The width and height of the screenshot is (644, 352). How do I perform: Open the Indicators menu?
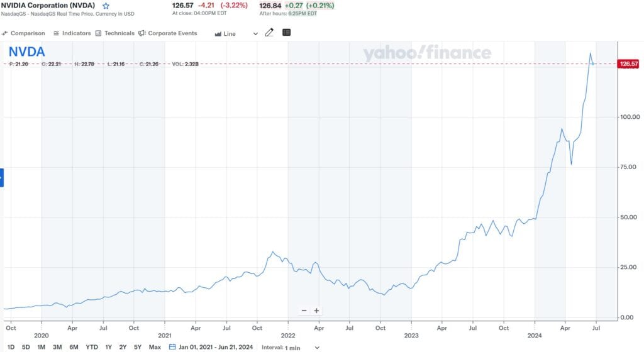click(x=72, y=33)
